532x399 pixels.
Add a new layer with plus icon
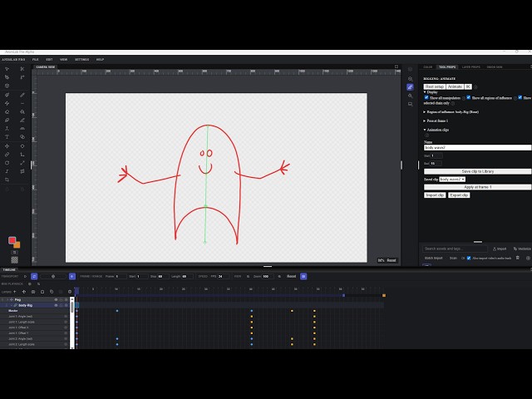point(15,292)
